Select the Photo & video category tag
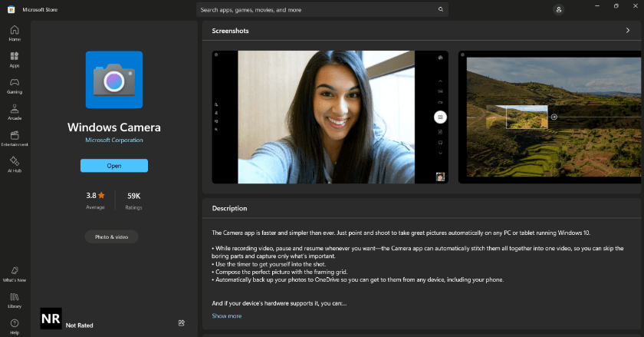The height and width of the screenshot is (337, 644). 111,236
